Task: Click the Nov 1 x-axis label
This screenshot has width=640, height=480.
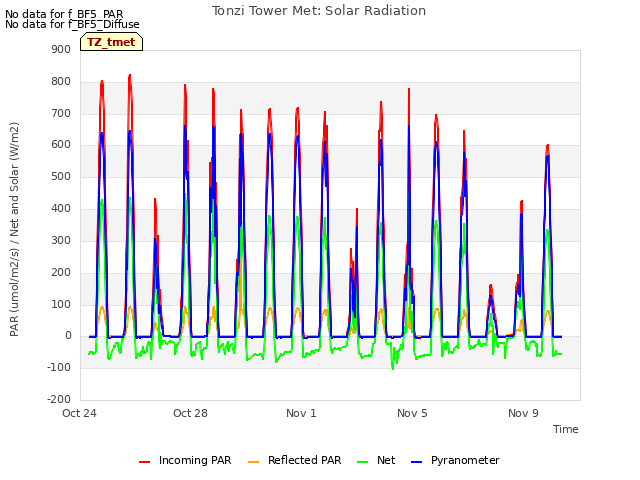Action: [x=301, y=413]
